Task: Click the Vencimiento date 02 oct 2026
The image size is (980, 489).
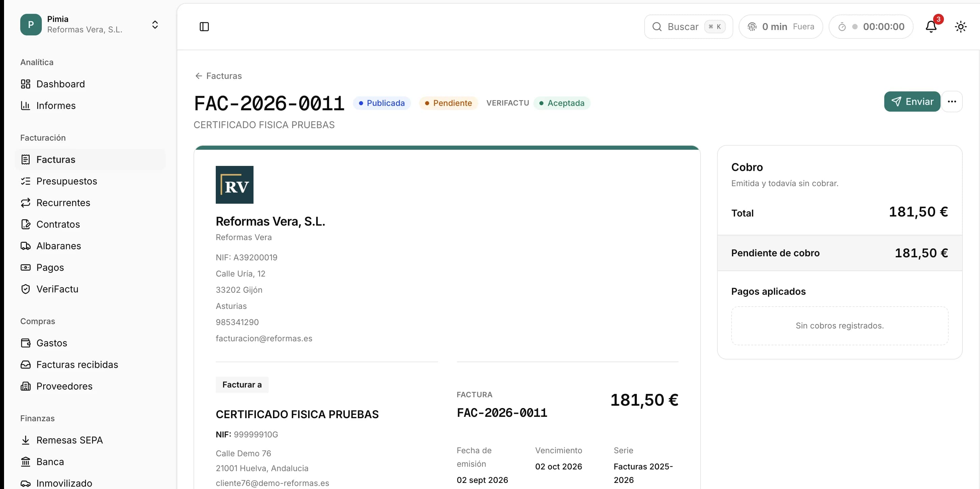Action: point(559,466)
